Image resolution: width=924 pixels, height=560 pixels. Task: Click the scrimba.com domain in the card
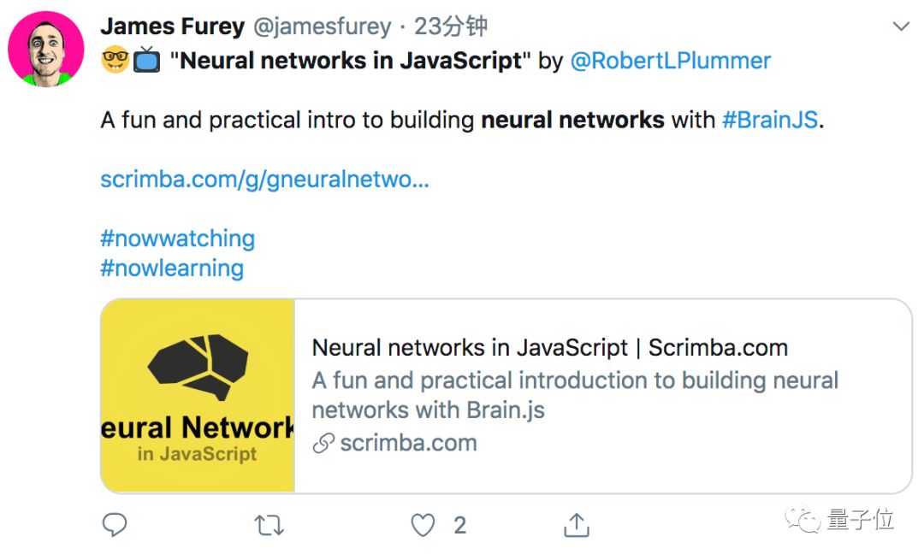pyautogui.click(x=408, y=443)
